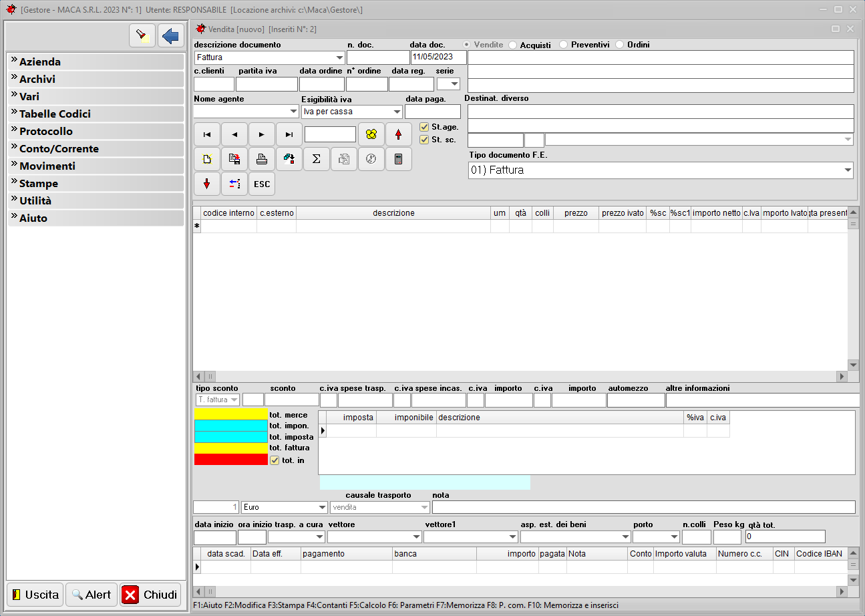The height and width of the screenshot is (616, 865).
Task: Expand the Esigibilità iva dropdown
Action: pos(397,112)
